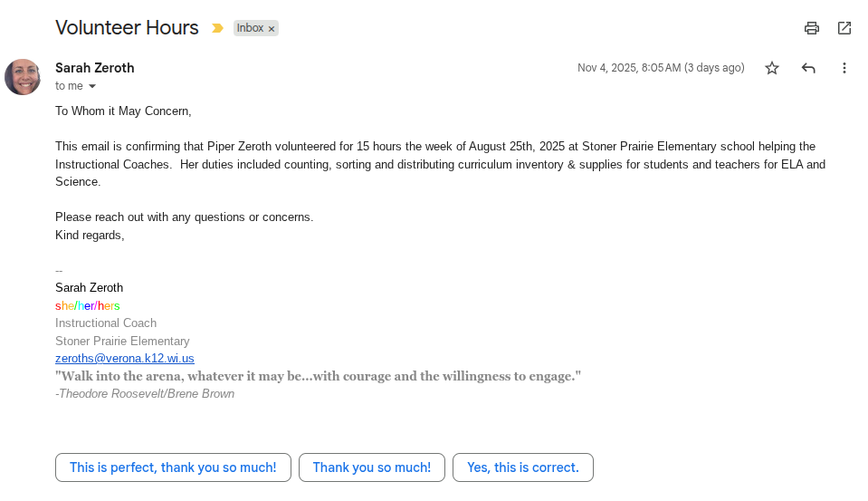Click sender name Sarah Zeroth
The width and height of the screenshot is (868, 501).
[94, 68]
